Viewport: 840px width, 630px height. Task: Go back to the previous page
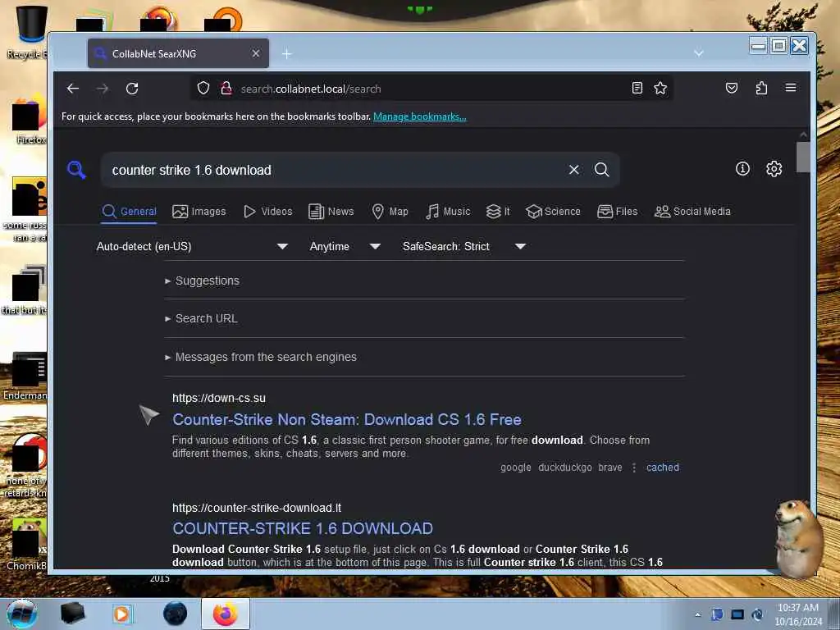point(73,89)
